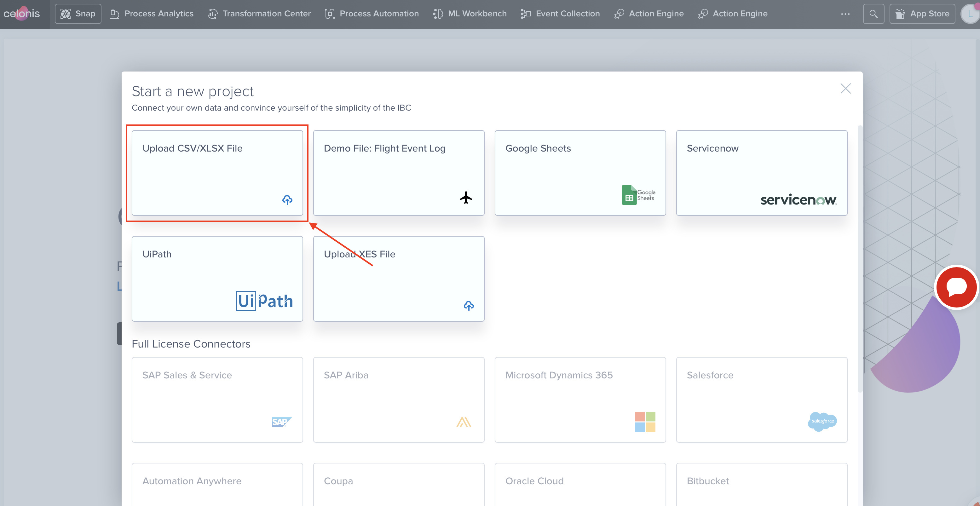
Task: Click the Upload XES File upload icon
Action: pyautogui.click(x=469, y=305)
